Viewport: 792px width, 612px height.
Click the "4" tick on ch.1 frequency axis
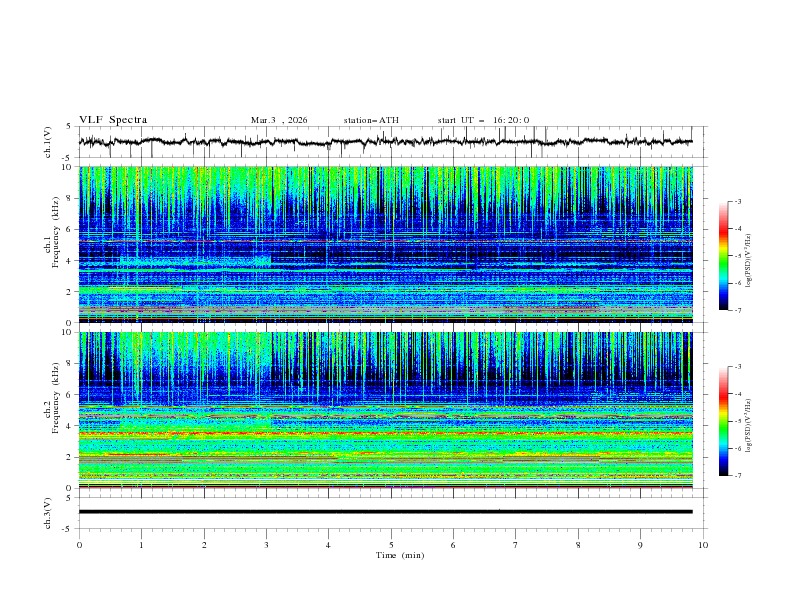coord(71,261)
